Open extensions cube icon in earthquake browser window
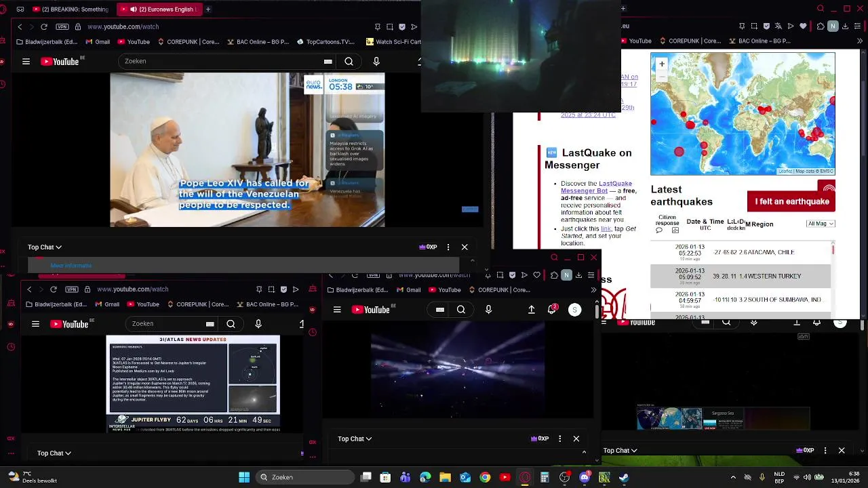The image size is (868, 488). pyautogui.click(x=819, y=26)
